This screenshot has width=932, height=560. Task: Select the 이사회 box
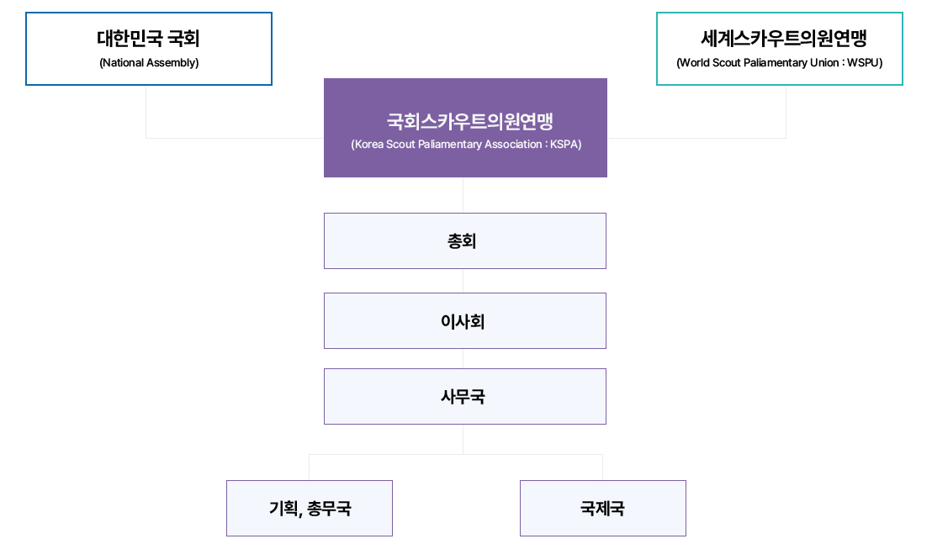(x=465, y=320)
